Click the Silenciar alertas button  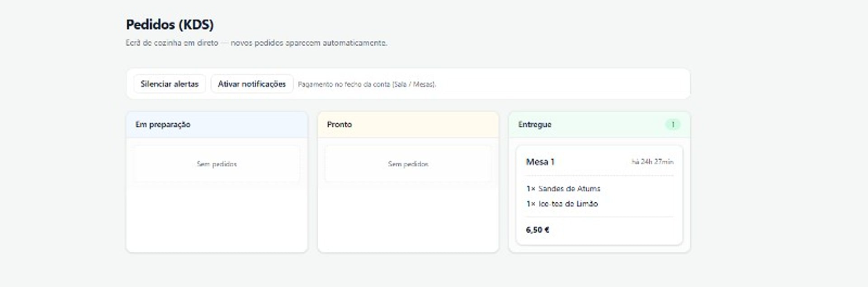pyautogui.click(x=170, y=84)
